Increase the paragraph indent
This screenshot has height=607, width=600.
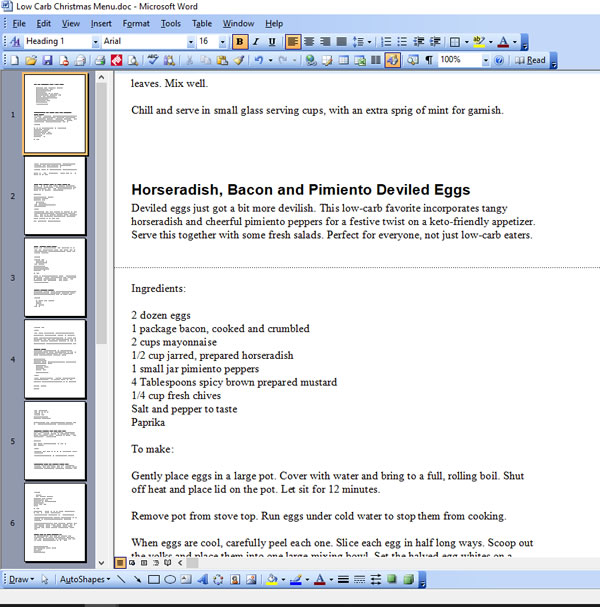[x=435, y=41]
